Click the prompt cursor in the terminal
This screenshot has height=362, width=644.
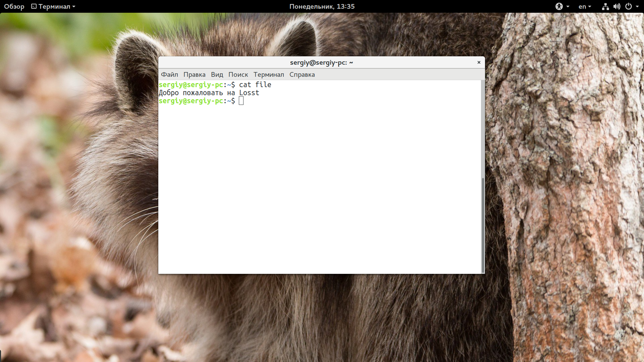click(x=241, y=101)
